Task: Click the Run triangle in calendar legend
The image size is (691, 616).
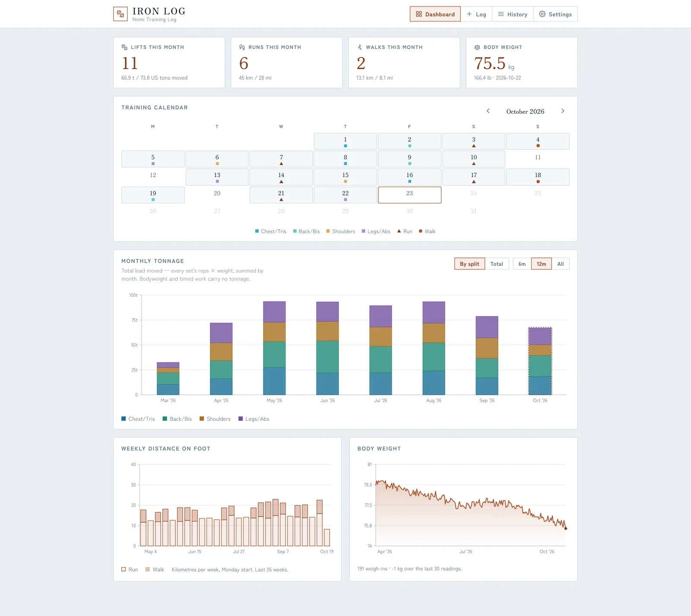Action: [399, 231]
